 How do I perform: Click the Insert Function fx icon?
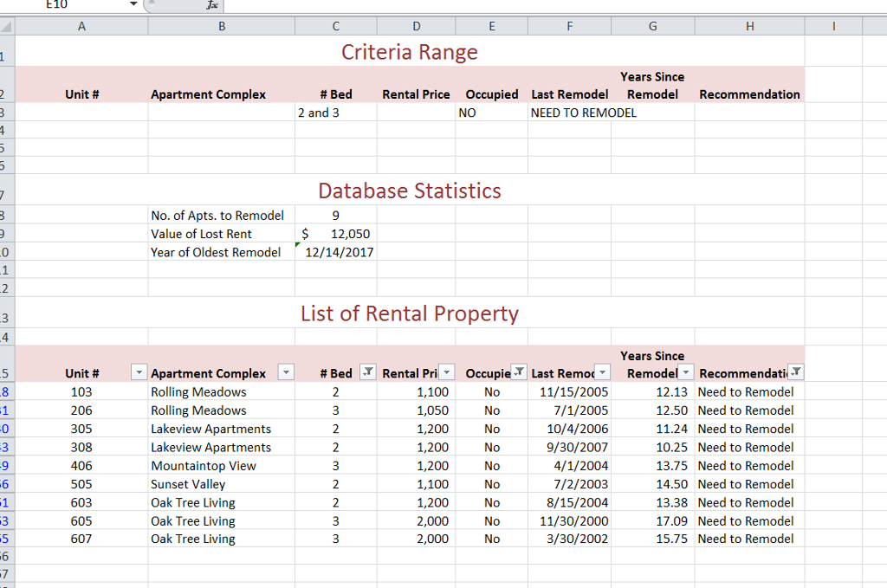tap(213, 4)
